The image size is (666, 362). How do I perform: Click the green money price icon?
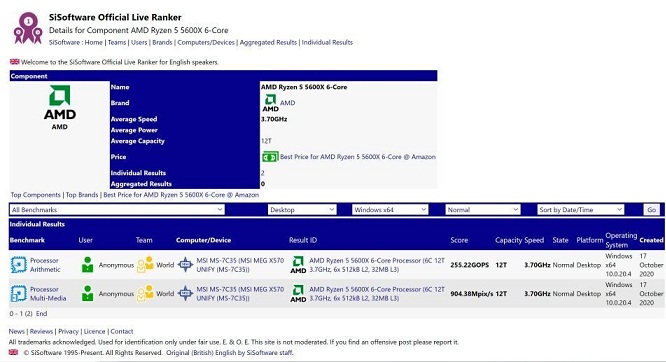tap(270, 157)
